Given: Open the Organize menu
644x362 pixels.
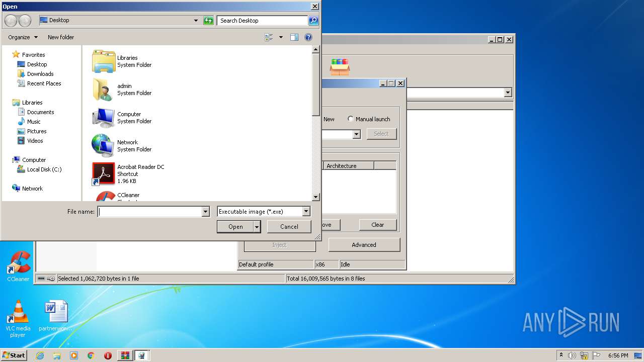Looking at the screenshot, I should pos(23,37).
